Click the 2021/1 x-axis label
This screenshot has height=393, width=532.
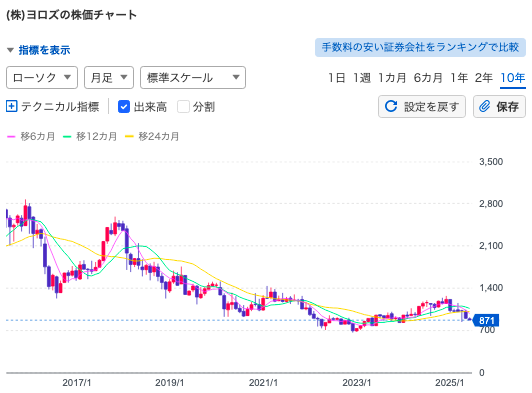coord(263,383)
